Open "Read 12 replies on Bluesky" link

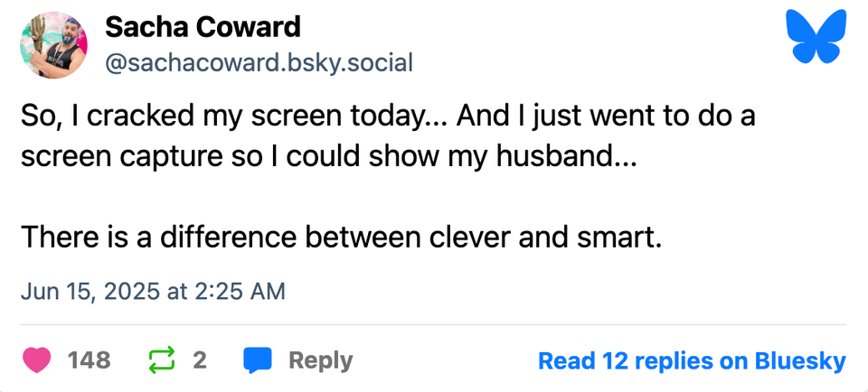692,361
